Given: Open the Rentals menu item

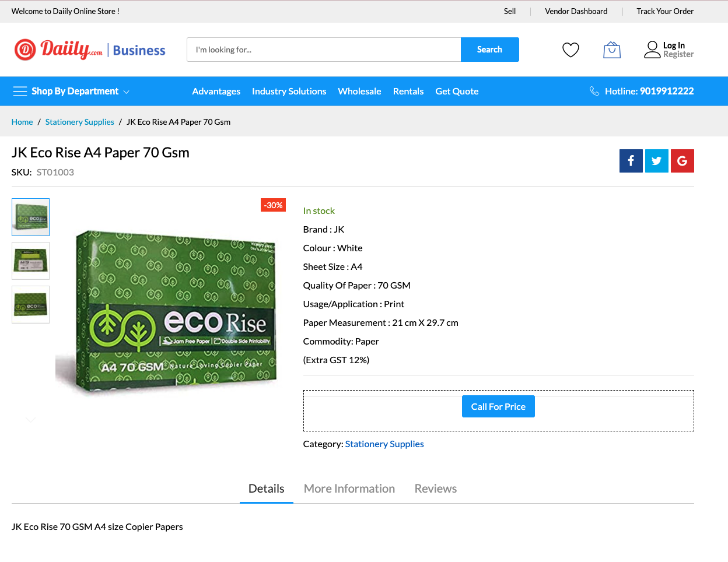Looking at the screenshot, I should tap(408, 92).
